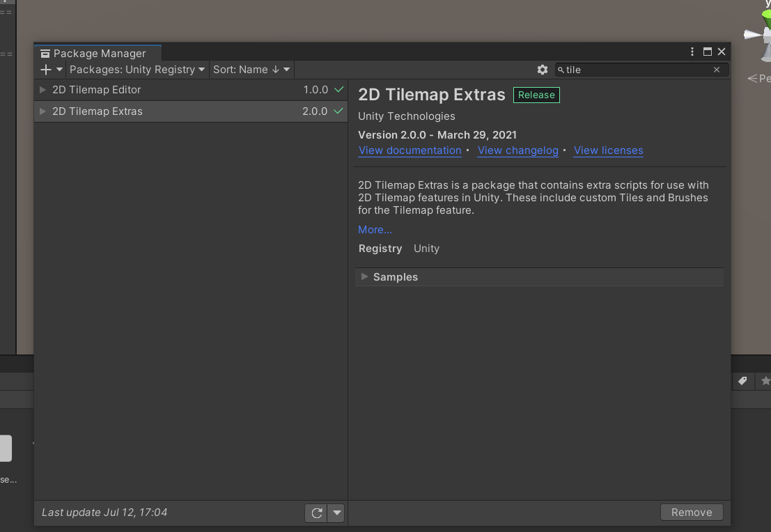This screenshot has height=532, width=771.
Task: Click the search field containing tile
Action: pos(641,70)
